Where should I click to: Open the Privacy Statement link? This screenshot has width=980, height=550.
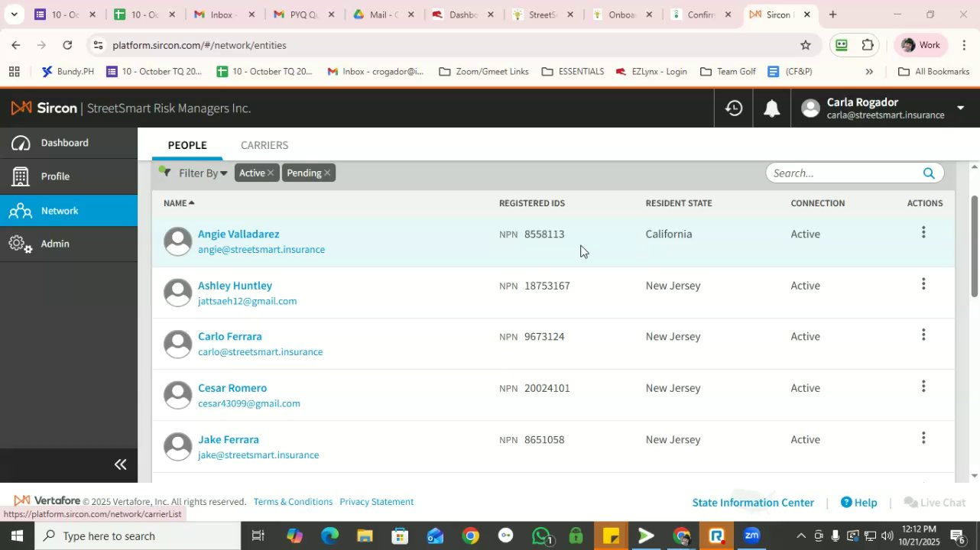click(x=377, y=502)
